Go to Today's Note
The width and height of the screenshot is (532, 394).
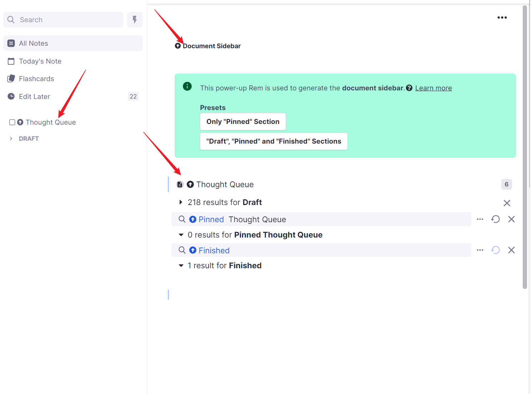[x=40, y=61]
